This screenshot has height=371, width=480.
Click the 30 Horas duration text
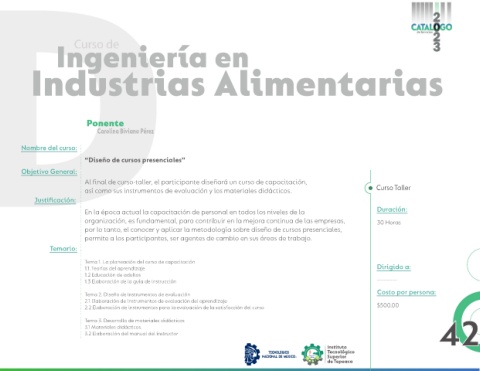coord(389,222)
